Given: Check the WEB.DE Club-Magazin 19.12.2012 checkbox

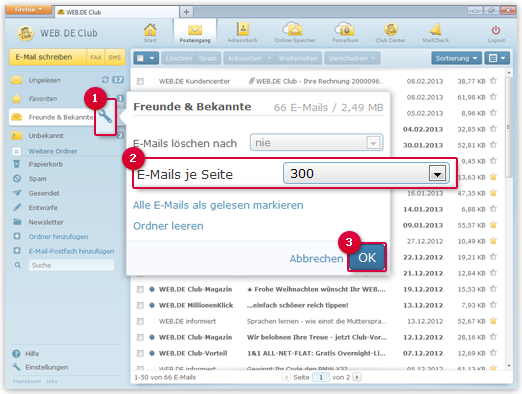Looking at the screenshot, I should pyautogui.click(x=140, y=289).
